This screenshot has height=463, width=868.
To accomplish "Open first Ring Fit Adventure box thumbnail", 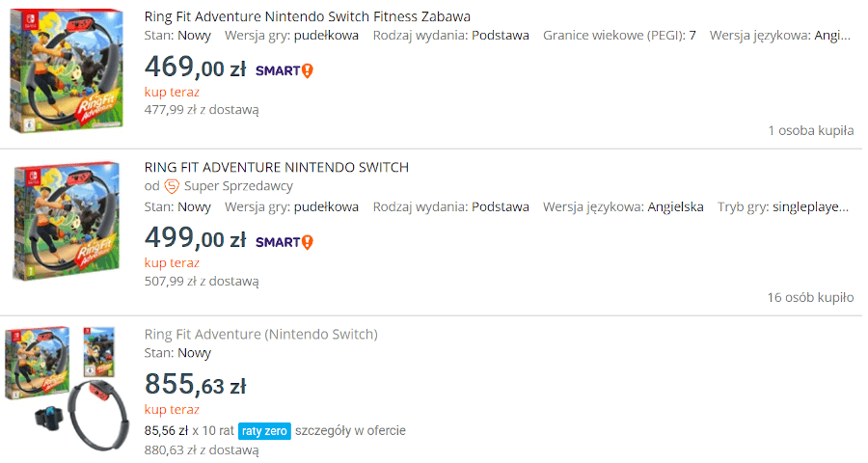I will 67,70.
